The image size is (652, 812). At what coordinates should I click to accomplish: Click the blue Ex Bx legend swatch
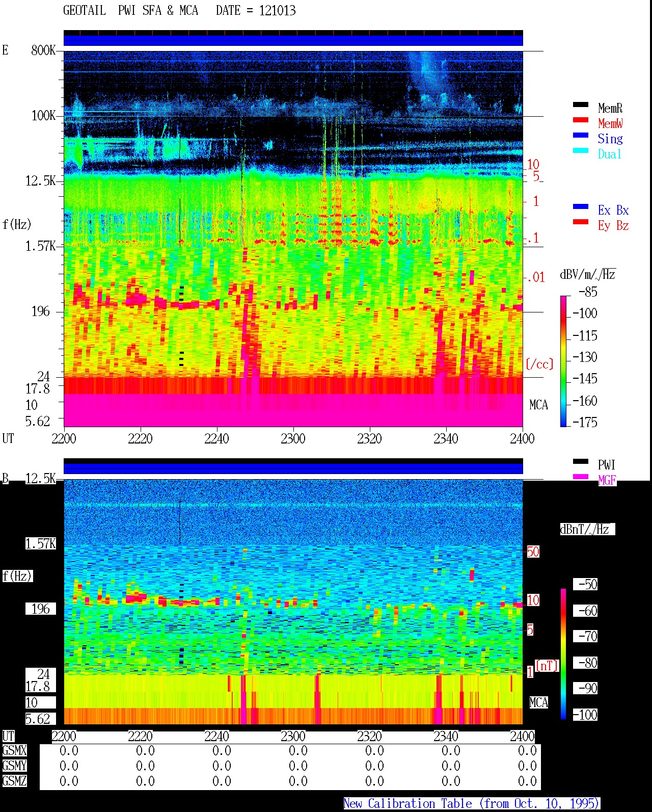click(x=580, y=207)
